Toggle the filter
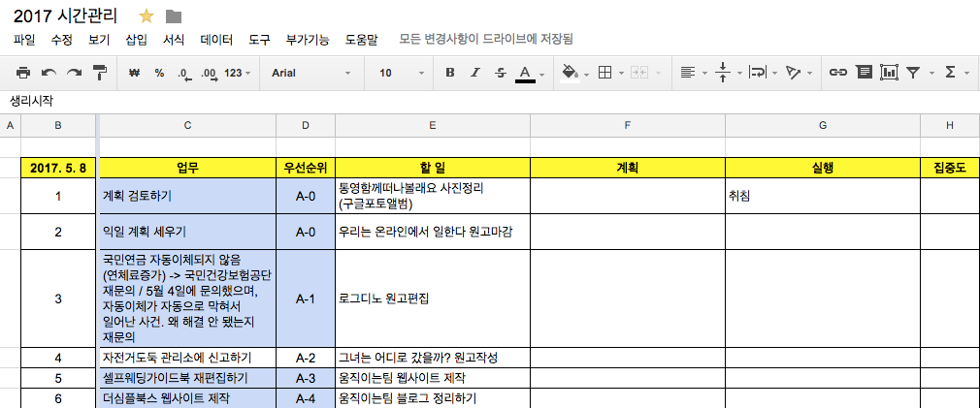This screenshot has height=408, width=980. pyautogui.click(x=913, y=73)
